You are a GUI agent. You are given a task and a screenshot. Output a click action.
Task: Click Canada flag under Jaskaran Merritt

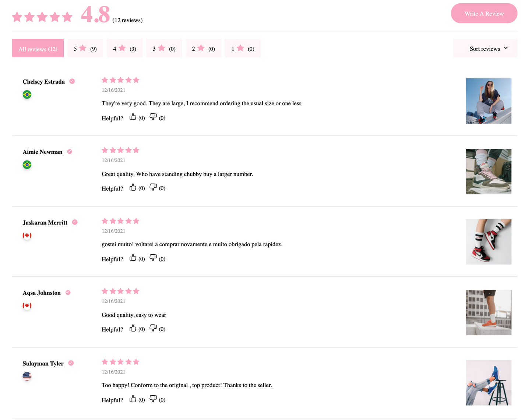pos(27,235)
